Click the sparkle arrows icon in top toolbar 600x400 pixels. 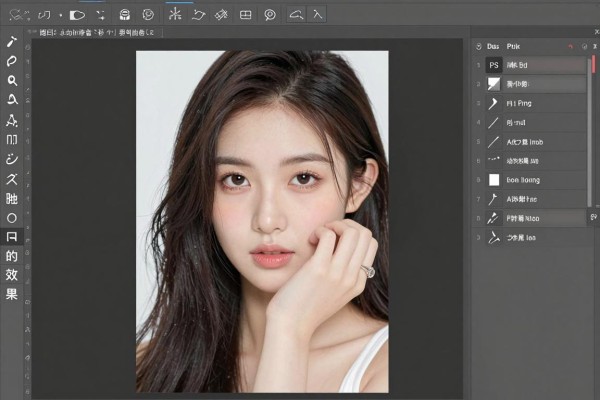pyautogui.click(x=101, y=15)
